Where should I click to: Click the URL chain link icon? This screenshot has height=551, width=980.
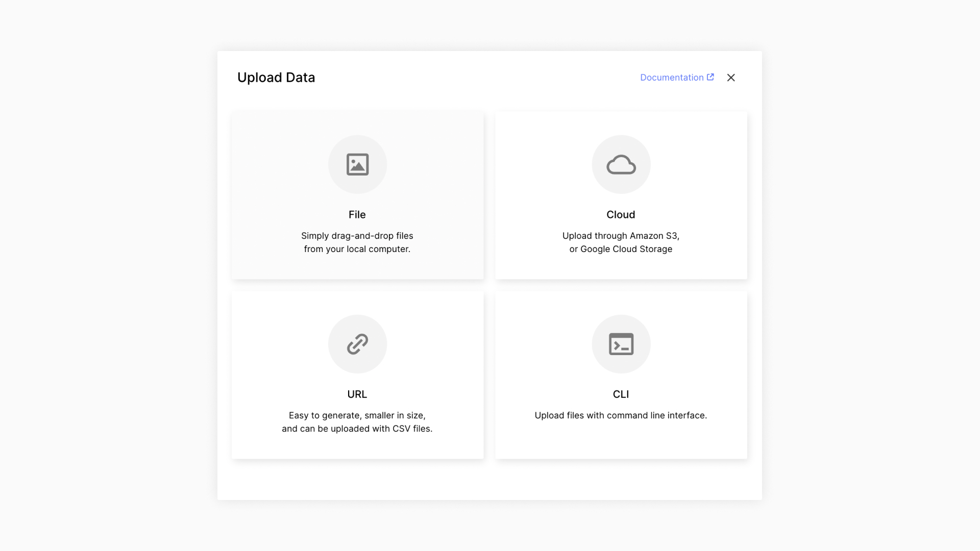pos(357,344)
